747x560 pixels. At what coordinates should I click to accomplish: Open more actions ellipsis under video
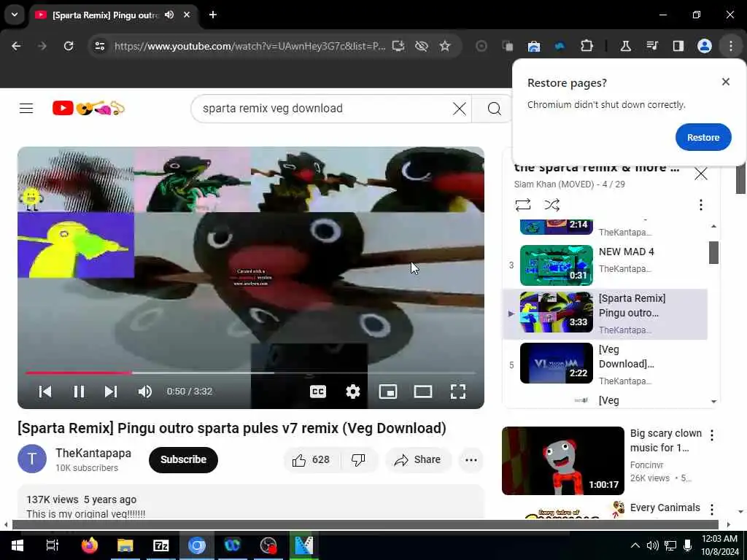(471, 459)
